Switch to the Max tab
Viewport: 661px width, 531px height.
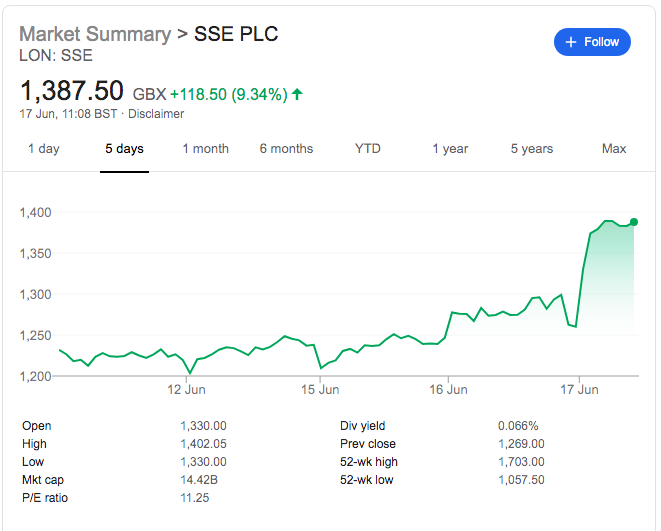[614, 148]
